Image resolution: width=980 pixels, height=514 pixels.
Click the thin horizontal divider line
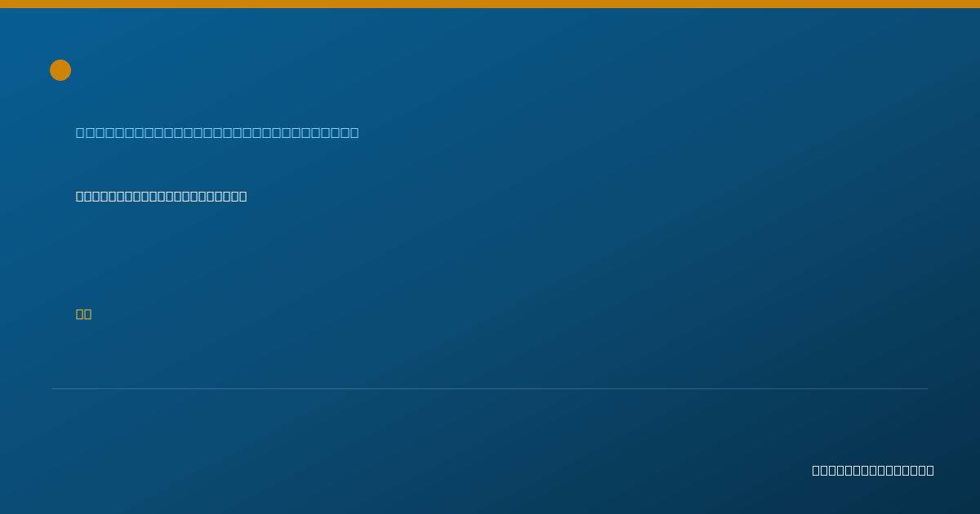[x=490, y=388]
